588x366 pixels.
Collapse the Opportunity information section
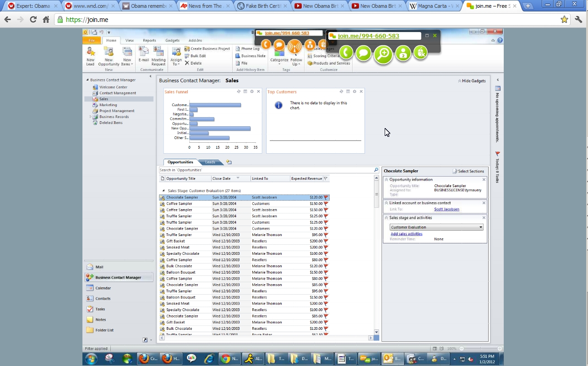click(387, 180)
